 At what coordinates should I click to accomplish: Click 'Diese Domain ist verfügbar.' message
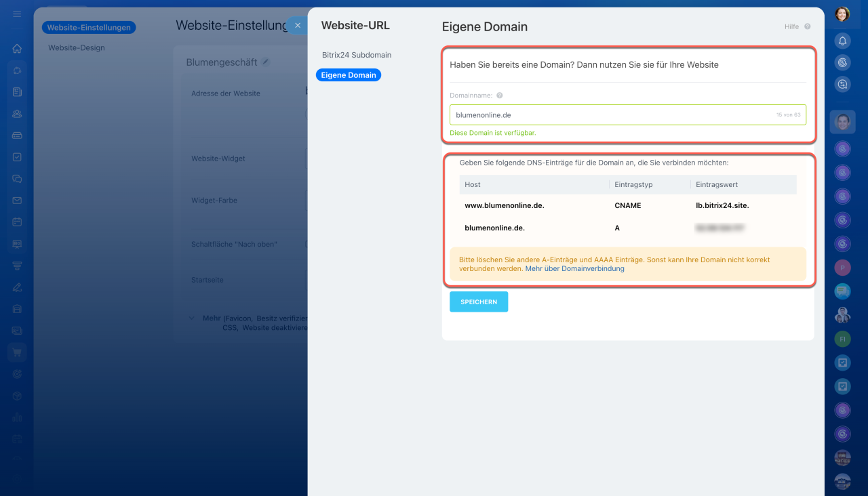[493, 133]
